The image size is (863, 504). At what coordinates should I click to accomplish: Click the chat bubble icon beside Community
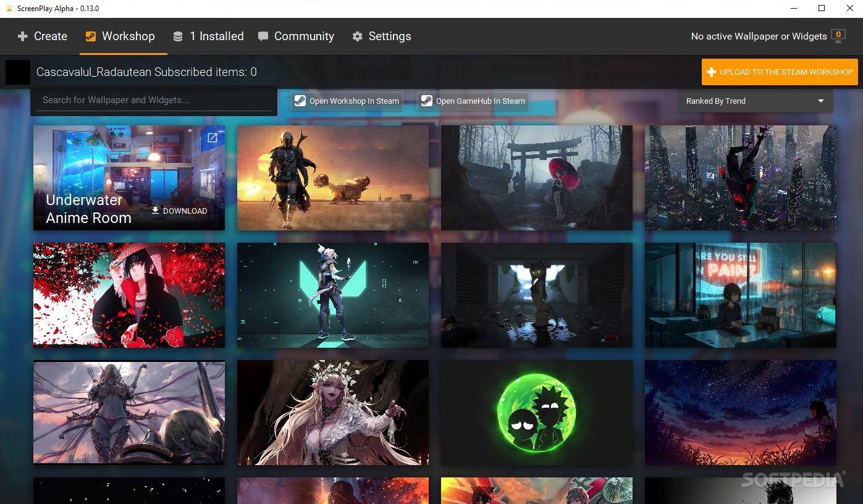coord(263,36)
